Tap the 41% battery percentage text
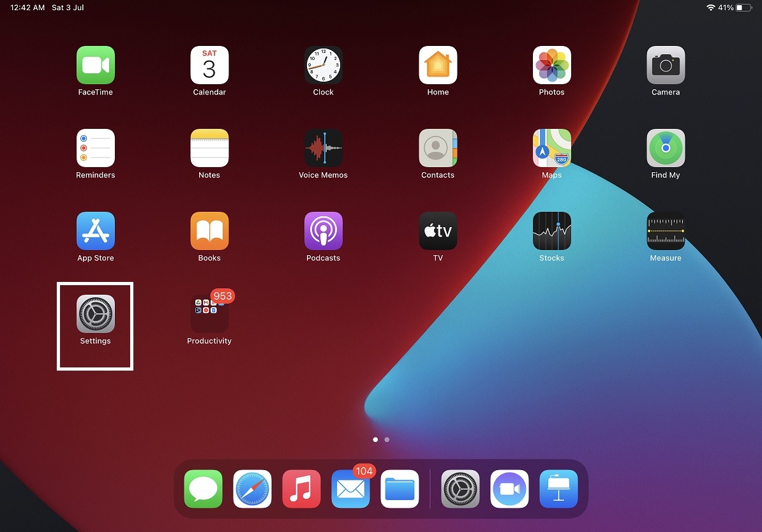This screenshot has height=532, width=762. 726,8
